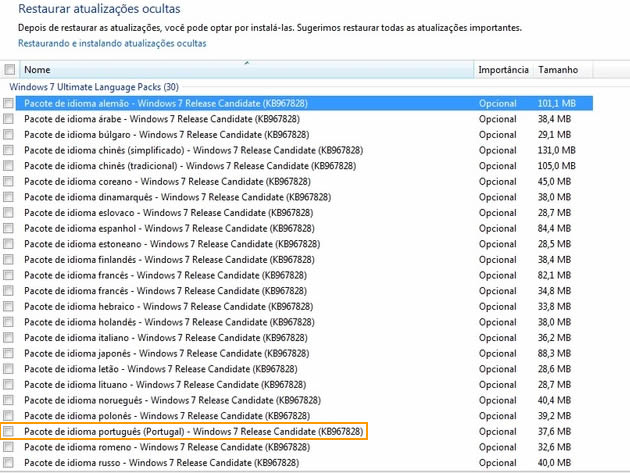Select Pacote de idioma alemão row text
Image resolution: width=630 pixels, height=473 pixels.
point(166,103)
